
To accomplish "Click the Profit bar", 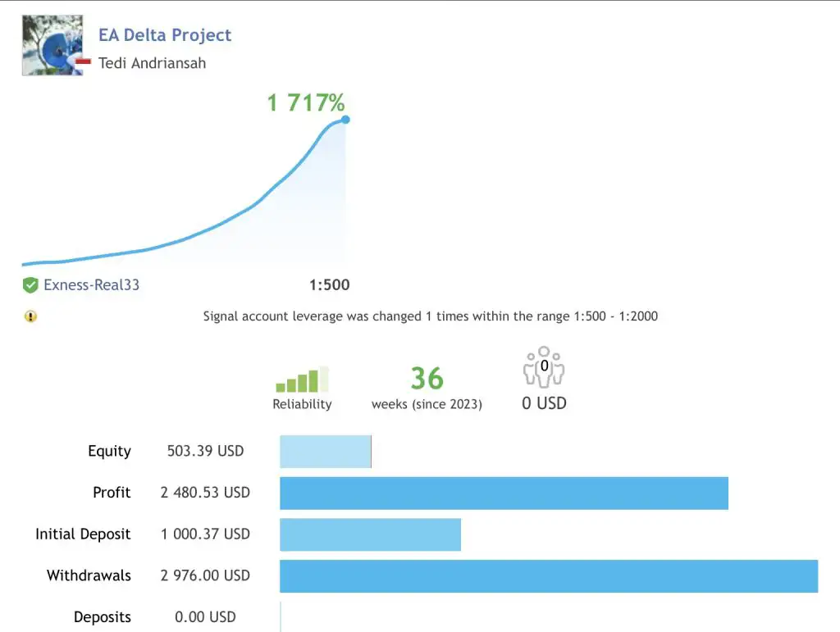I will pos(504,493).
